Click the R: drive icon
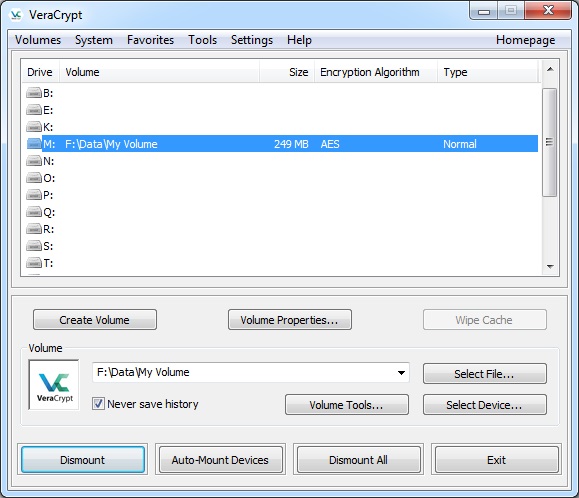 (x=34, y=229)
